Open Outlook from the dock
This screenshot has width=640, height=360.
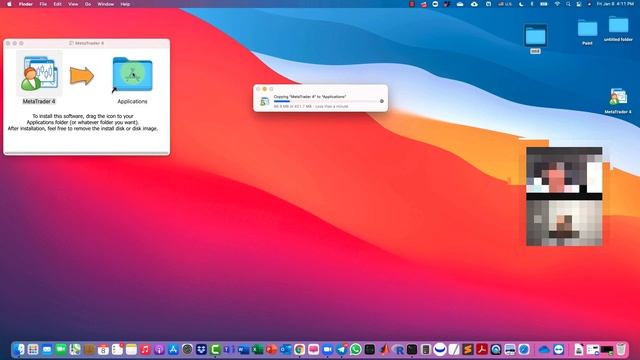click(x=285, y=349)
